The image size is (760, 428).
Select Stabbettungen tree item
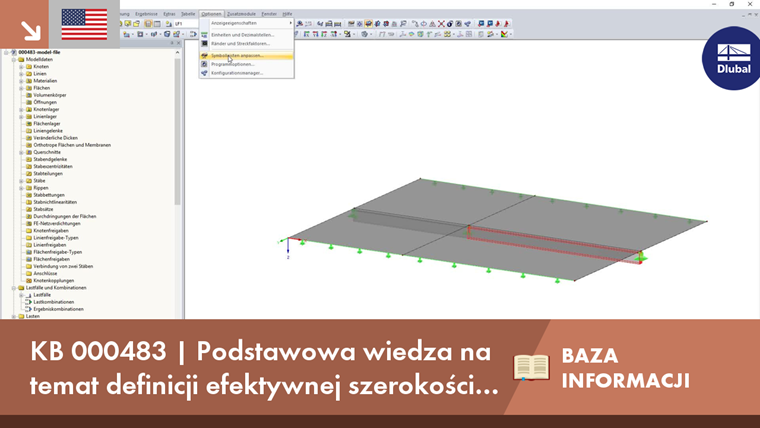(48, 195)
